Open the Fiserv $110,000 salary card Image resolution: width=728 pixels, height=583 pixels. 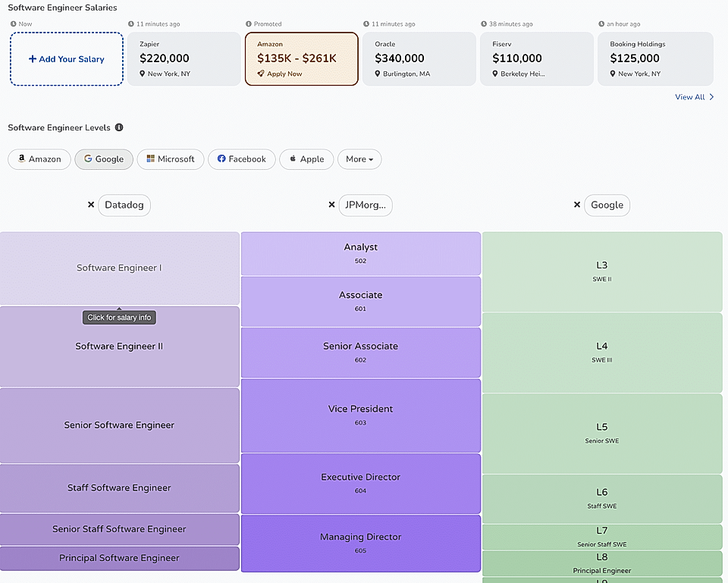pos(537,59)
